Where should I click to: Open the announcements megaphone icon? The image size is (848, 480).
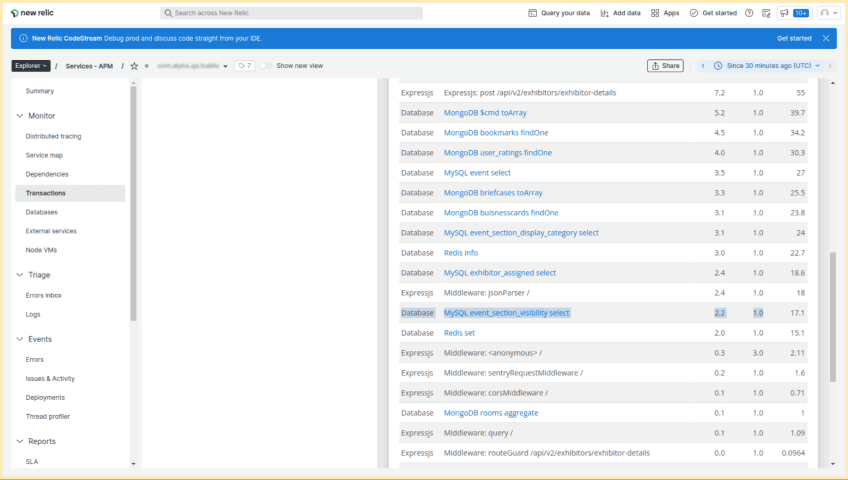784,13
